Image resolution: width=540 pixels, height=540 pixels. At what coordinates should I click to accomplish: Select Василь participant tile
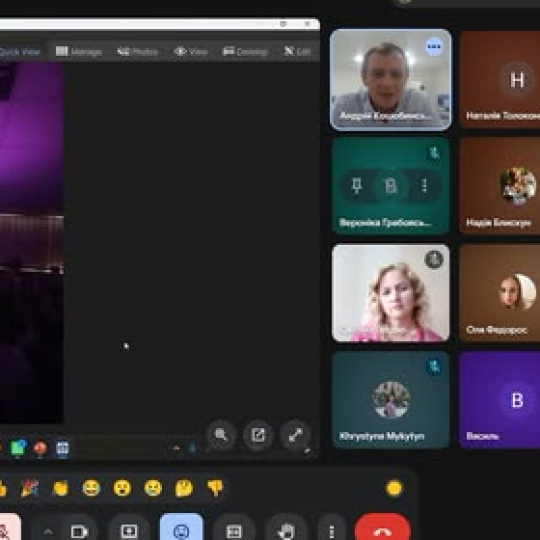[x=500, y=399]
